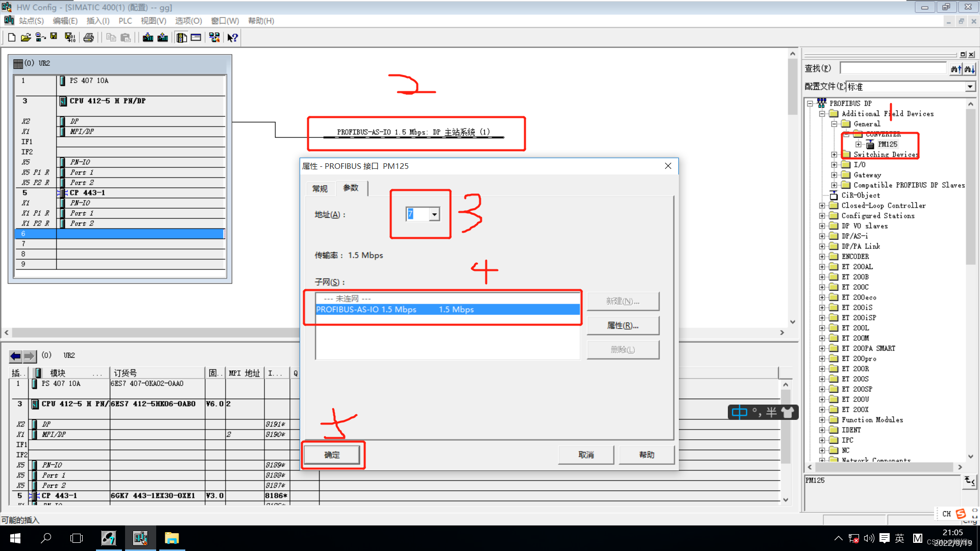Click the Windows Start button
The width and height of the screenshot is (980, 551).
tap(15, 538)
